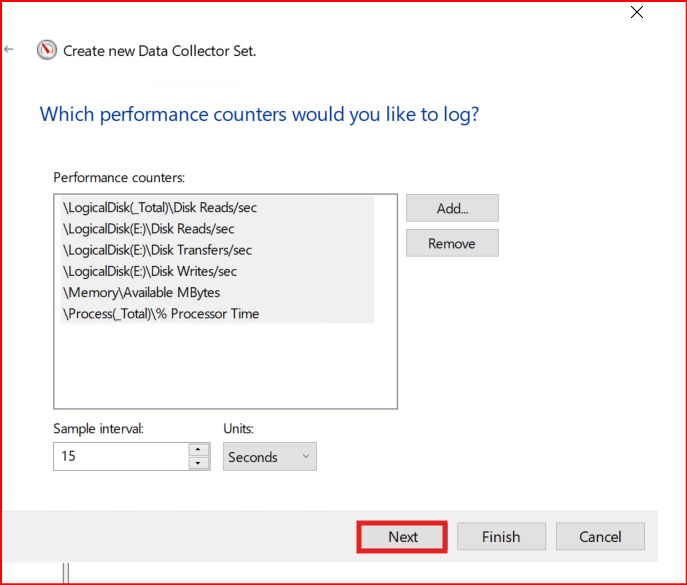Decrease sample interval with down arrow
Image resolution: width=687 pixels, height=585 pixels.
(x=199, y=463)
